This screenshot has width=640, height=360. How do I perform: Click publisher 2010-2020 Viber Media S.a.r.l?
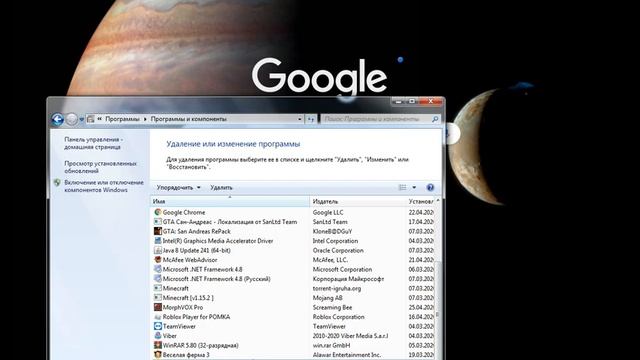click(350, 336)
